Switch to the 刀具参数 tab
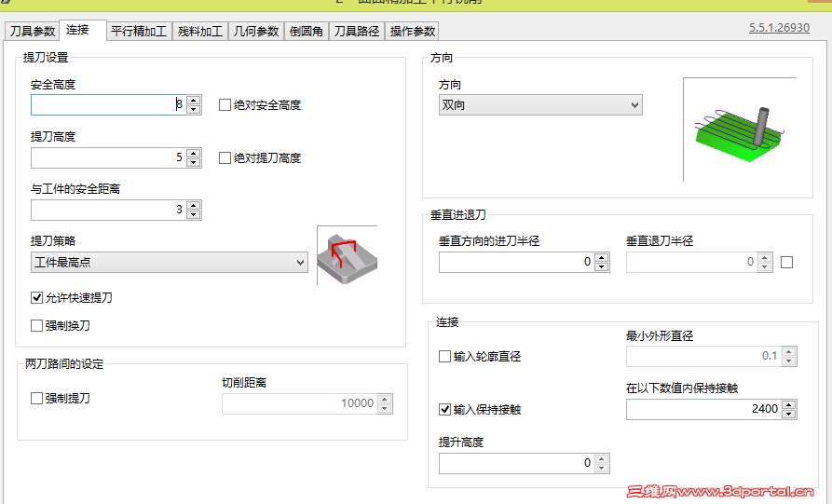The width and height of the screenshot is (832, 504). (33, 32)
